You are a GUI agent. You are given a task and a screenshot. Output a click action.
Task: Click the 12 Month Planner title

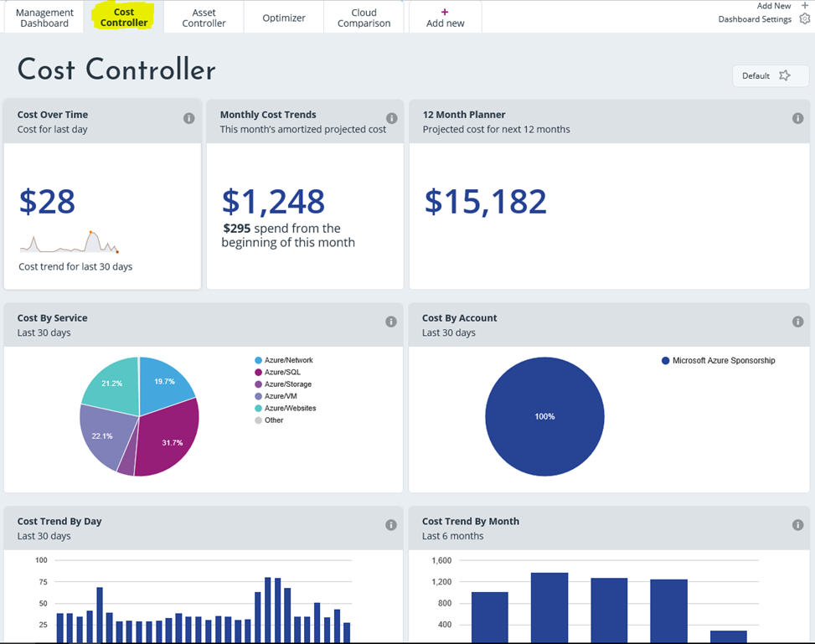coord(464,115)
